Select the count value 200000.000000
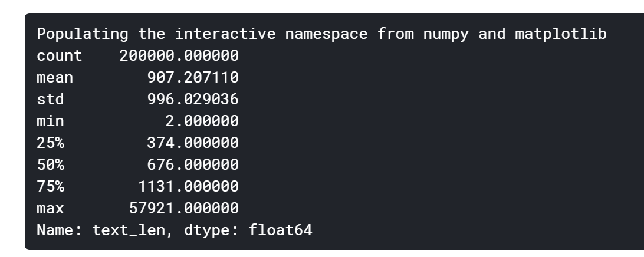 [x=179, y=55]
